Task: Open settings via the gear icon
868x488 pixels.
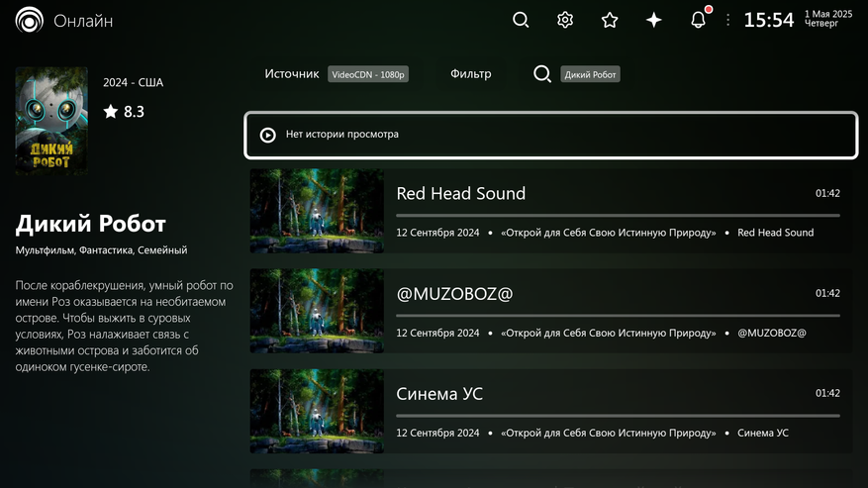Action: pyautogui.click(x=565, y=20)
